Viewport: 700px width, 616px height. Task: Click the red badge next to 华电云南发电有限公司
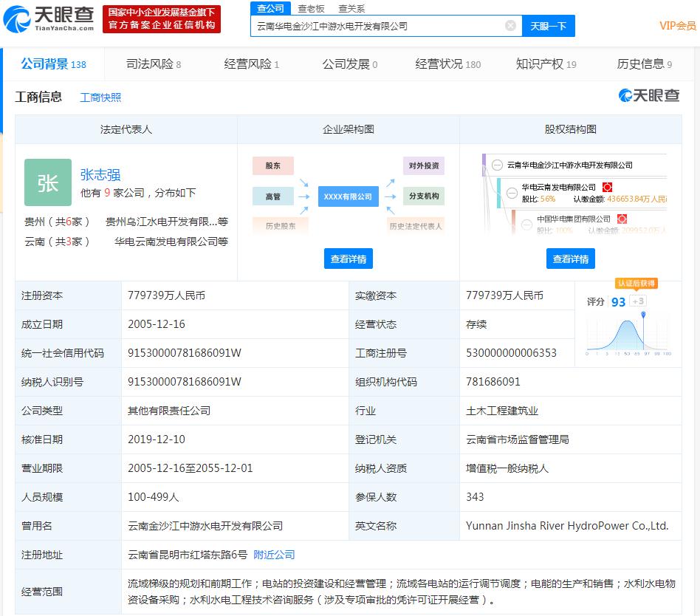point(607,187)
